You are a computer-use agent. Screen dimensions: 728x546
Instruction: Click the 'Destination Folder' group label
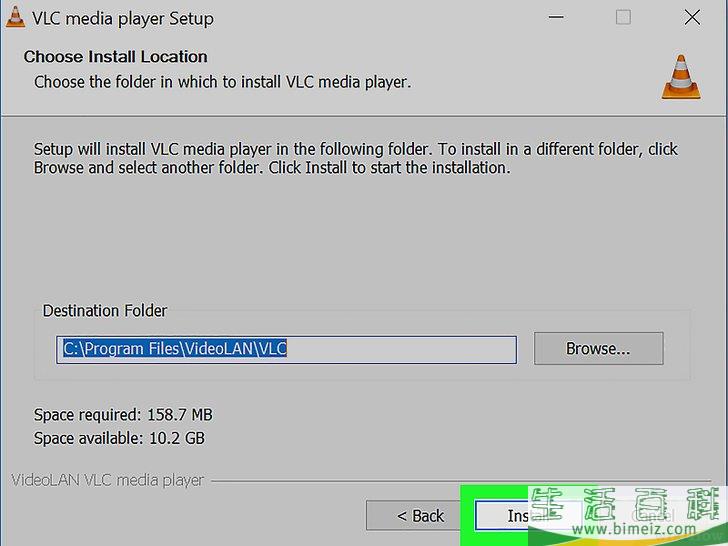pyautogui.click(x=105, y=311)
